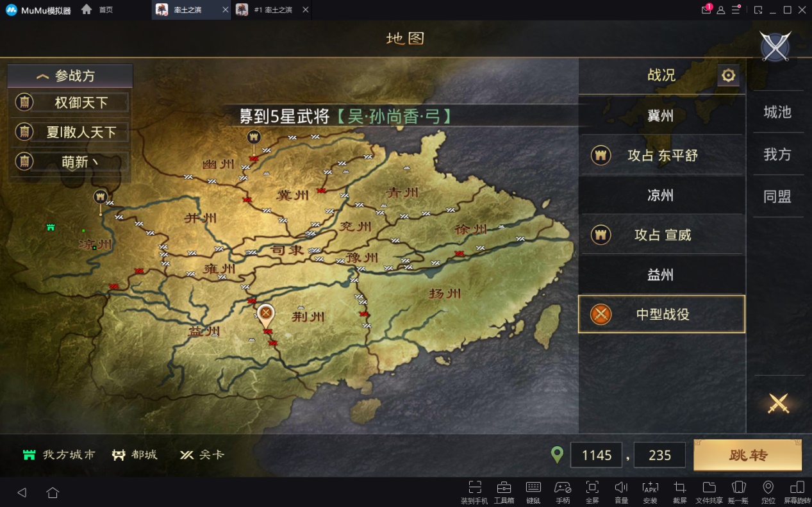
Task: Select the 攻占 东平舒 battle report
Action: pyautogui.click(x=661, y=155)
